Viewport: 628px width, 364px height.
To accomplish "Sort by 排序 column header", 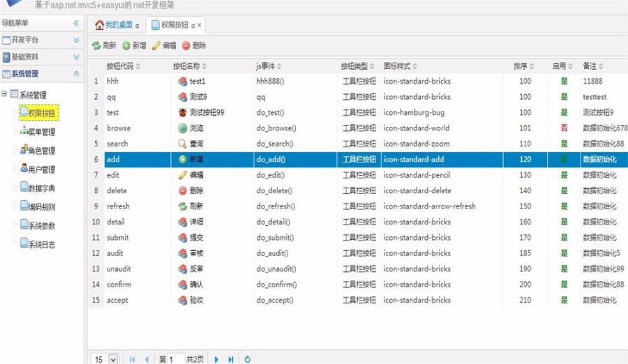I will click(x=523, y=66).
